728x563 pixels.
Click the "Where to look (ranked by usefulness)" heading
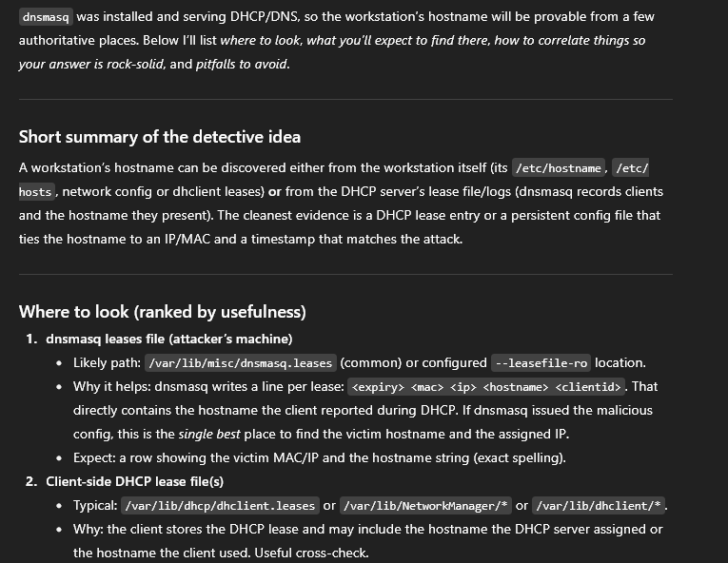point(162,312)
